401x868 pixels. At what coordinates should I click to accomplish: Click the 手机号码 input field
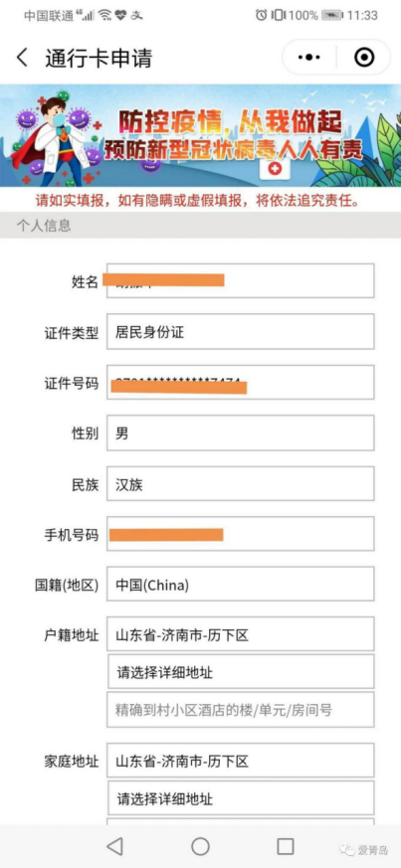(241, 534)
